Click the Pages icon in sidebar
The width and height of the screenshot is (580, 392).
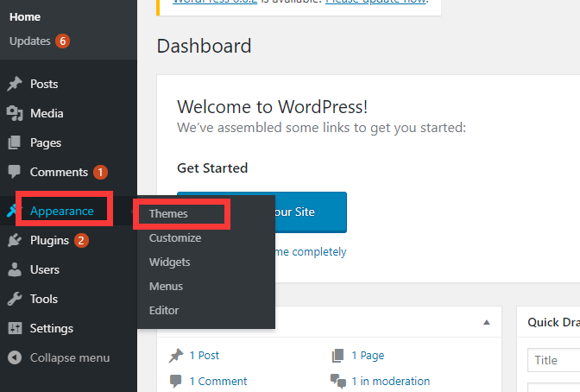click(x=15, y=142)
